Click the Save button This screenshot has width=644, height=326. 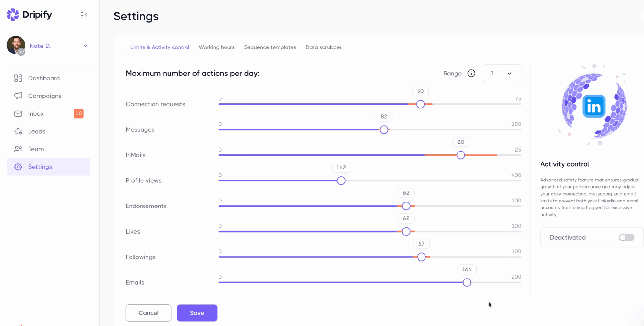197,313
